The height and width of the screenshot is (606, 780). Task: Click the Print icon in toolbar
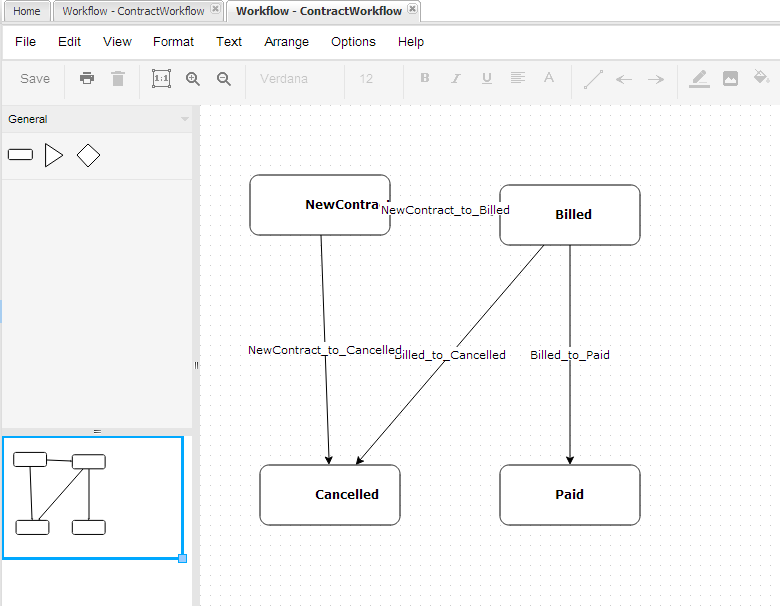[x=87, y=78]
